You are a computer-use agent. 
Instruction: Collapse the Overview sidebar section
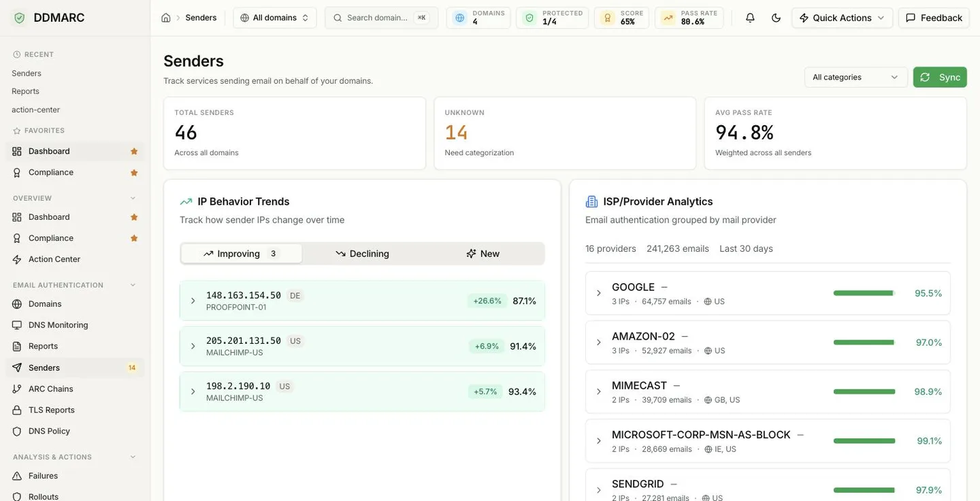click(133, 198)
